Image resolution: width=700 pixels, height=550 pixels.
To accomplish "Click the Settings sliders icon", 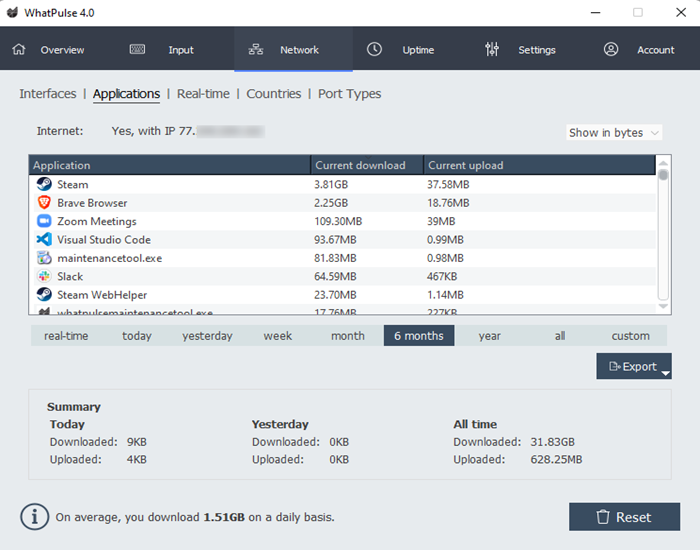I will coord(492,49).
